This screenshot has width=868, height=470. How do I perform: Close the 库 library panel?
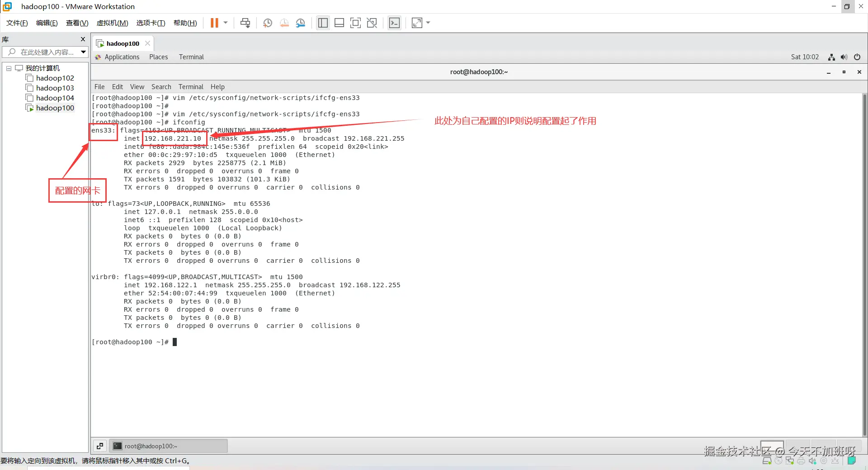83,39
